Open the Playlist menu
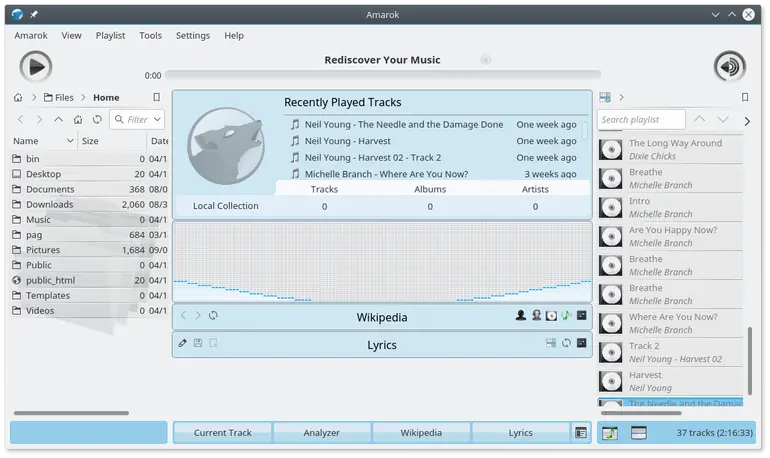The width and height of the screenshot is (770, 458). click(x=110, y=35)
